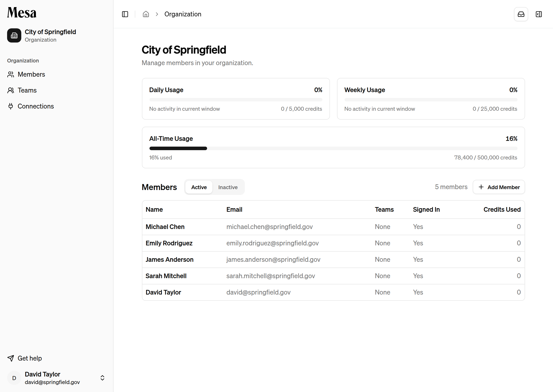Viewport: 553px width, 392px height.
Task: Click the David Taylor avatar circle
Action: click(14, 378)
